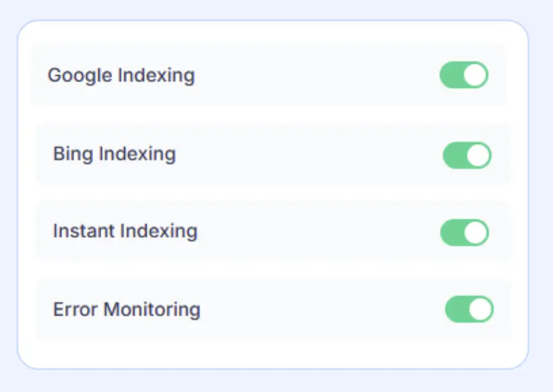Click the green Google Indexing switch
Image resolution: width=553 pixels, height=392 pixels.
point(464,75)
